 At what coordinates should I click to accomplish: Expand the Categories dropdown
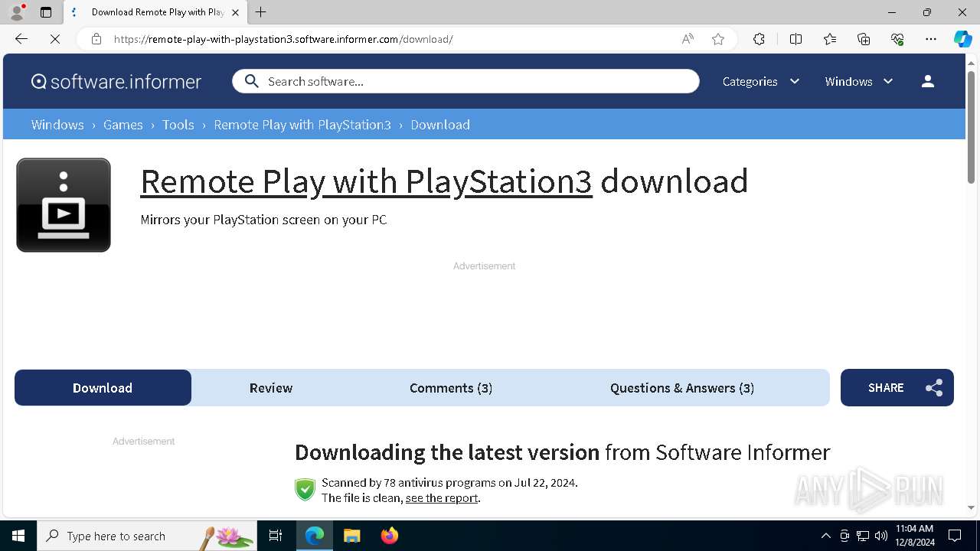click(761, 81)
